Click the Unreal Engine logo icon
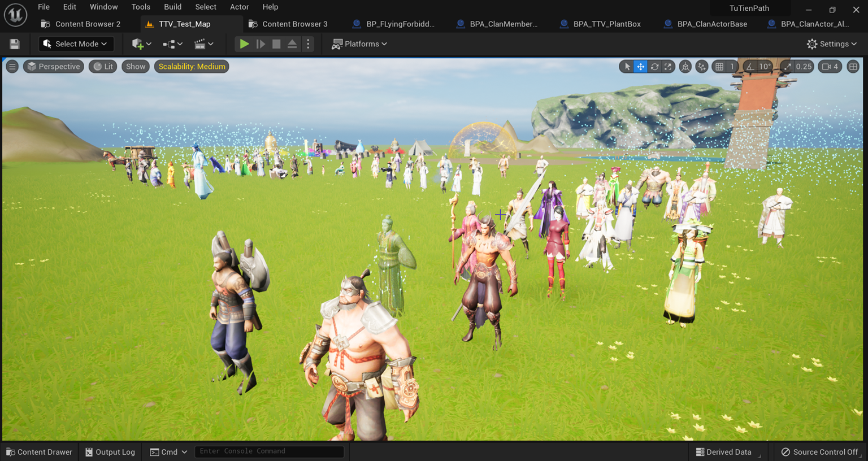 coord(15,15)
